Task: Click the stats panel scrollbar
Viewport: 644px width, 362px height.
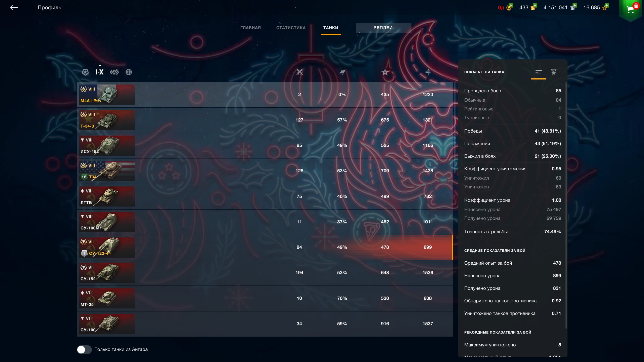Action: pos(566,205)
